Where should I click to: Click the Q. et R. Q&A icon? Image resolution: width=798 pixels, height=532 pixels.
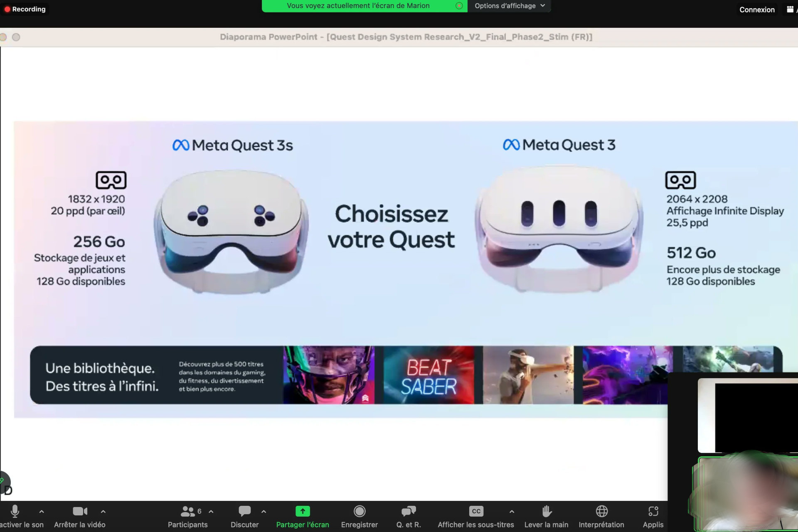tap(409, 515)
